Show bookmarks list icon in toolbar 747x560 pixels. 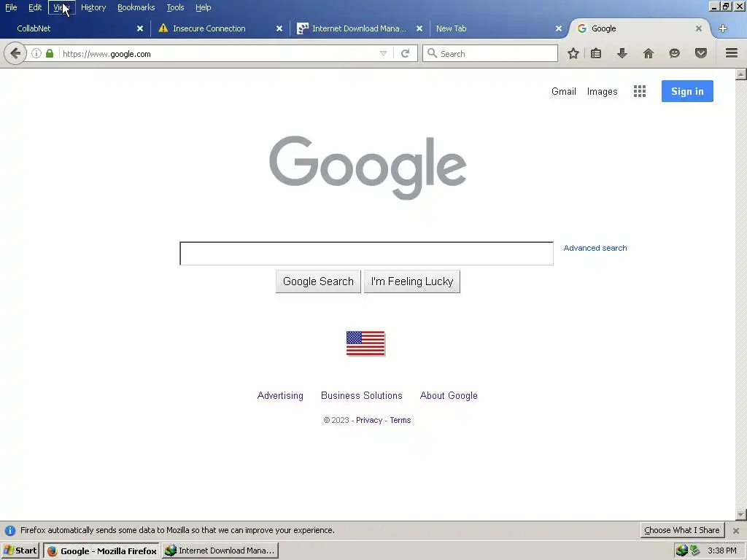[x=596, y=53]
